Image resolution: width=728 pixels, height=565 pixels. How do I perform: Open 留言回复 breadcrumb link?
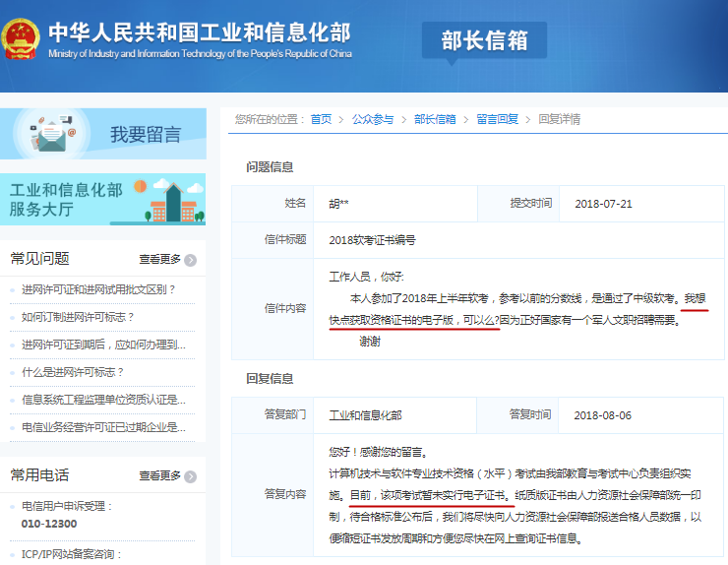click(497, 119)
